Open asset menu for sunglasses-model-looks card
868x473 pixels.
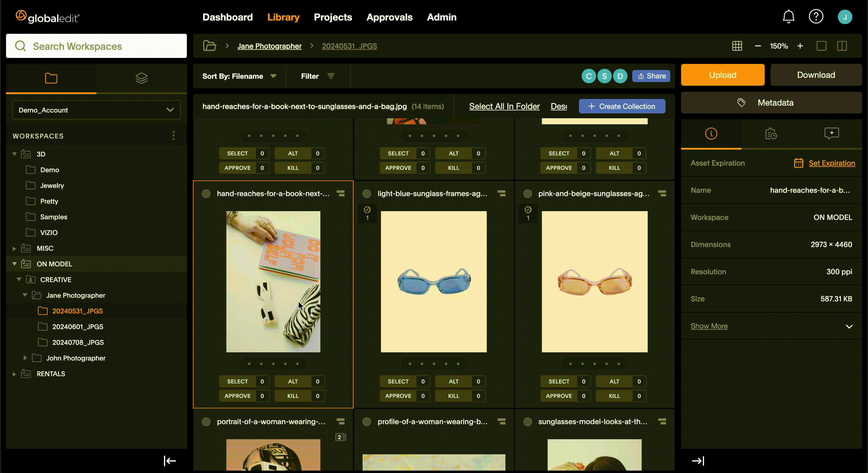(662, 421)
